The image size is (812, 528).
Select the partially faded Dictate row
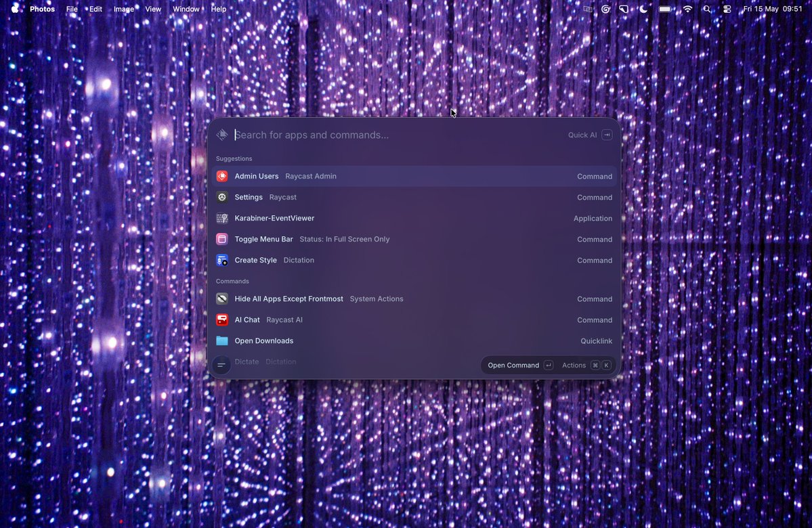pos(414,362)
